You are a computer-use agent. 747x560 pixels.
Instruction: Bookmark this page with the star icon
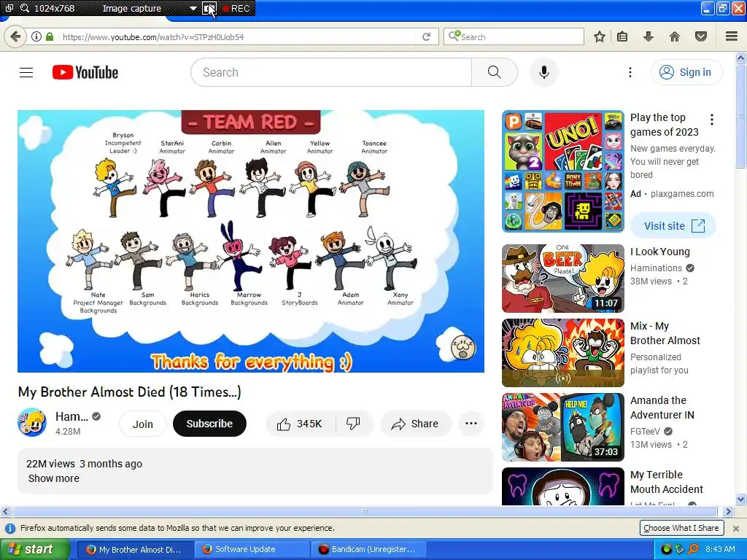point(600,36)
